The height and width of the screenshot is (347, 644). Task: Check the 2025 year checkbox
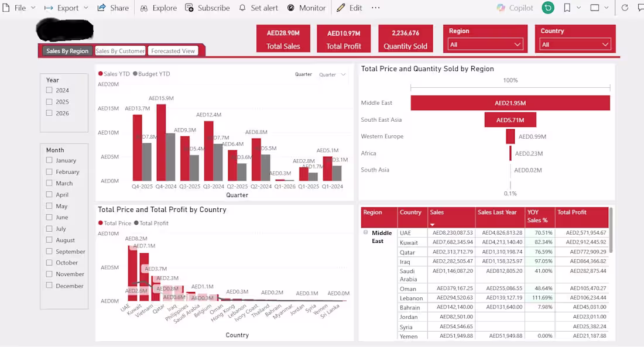click(x=49, y=102)
